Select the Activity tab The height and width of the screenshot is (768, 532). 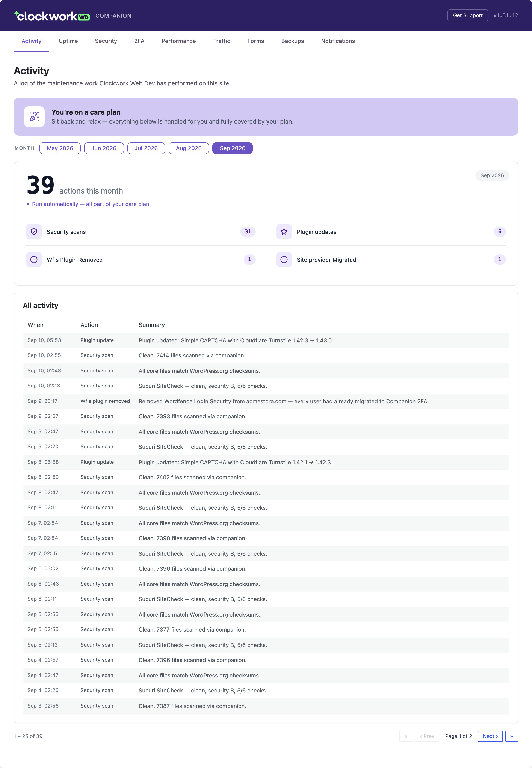[x=31, y=41]
